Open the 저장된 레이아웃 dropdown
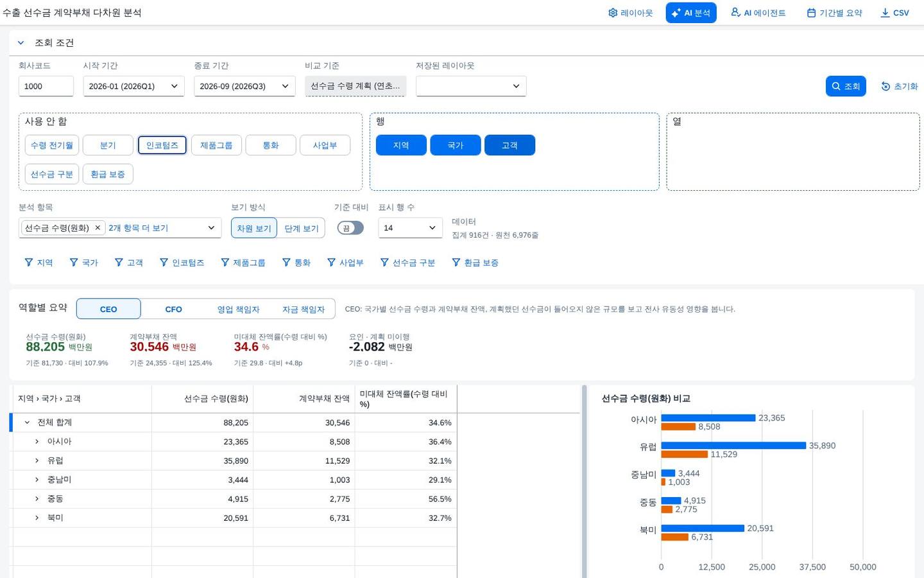Viewport: 924px width, 578px height. (471, 86)
